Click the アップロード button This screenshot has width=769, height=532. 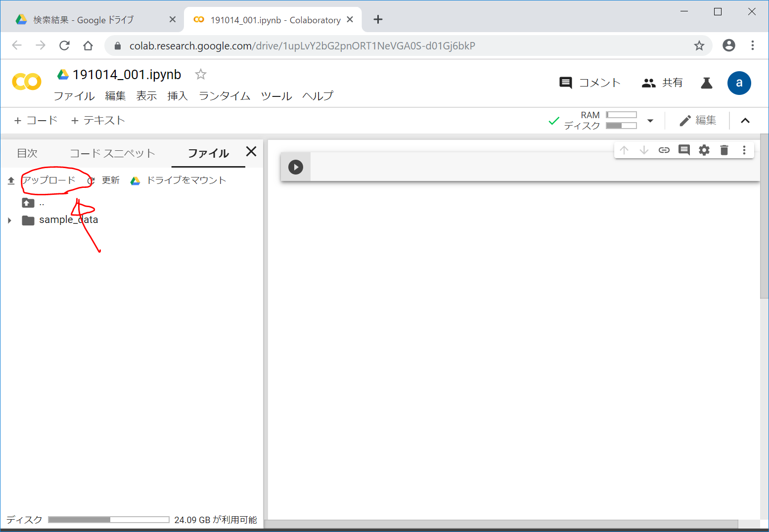pyautogui.click(x=48, y=180)
